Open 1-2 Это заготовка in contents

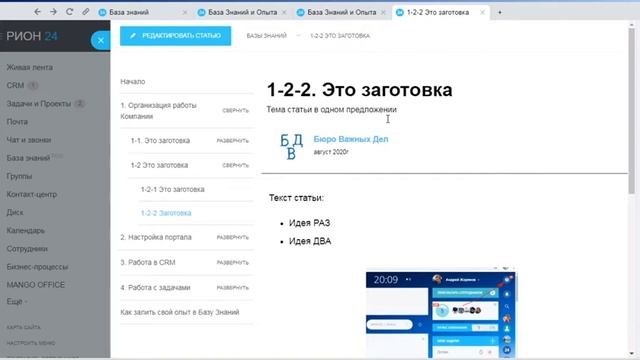159,165
